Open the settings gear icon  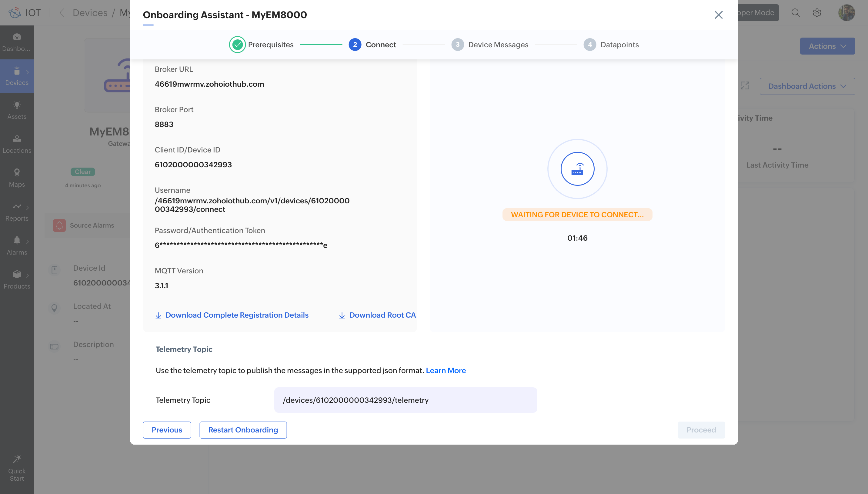tap(817, 13)
